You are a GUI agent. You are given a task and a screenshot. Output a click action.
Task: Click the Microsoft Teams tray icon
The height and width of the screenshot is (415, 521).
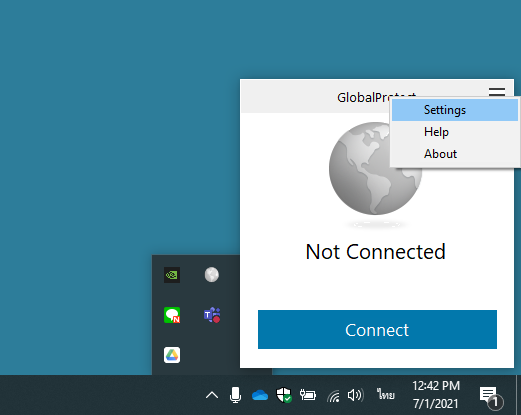point(212,315)
